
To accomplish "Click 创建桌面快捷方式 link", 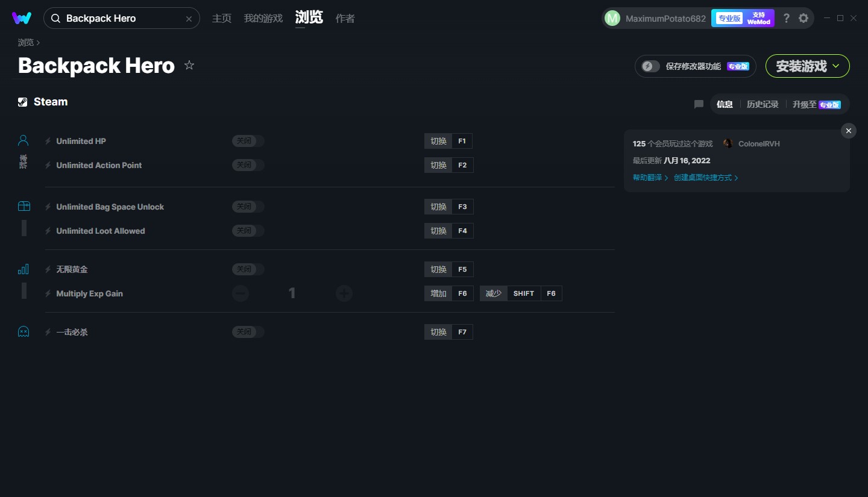I will click(706, 178).
